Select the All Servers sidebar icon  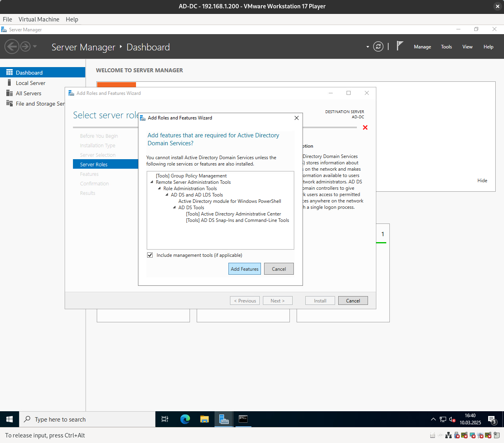click(9, 93)
